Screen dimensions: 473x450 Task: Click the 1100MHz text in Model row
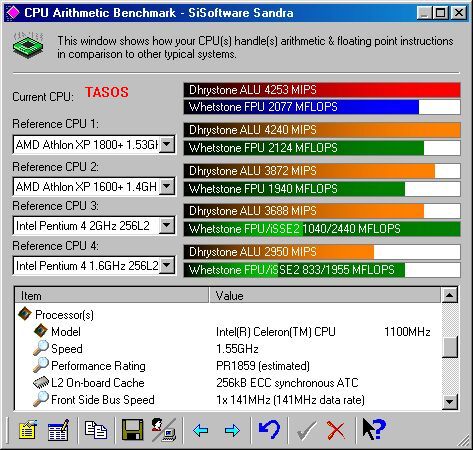pyautogui.click(x=407, y=332)
